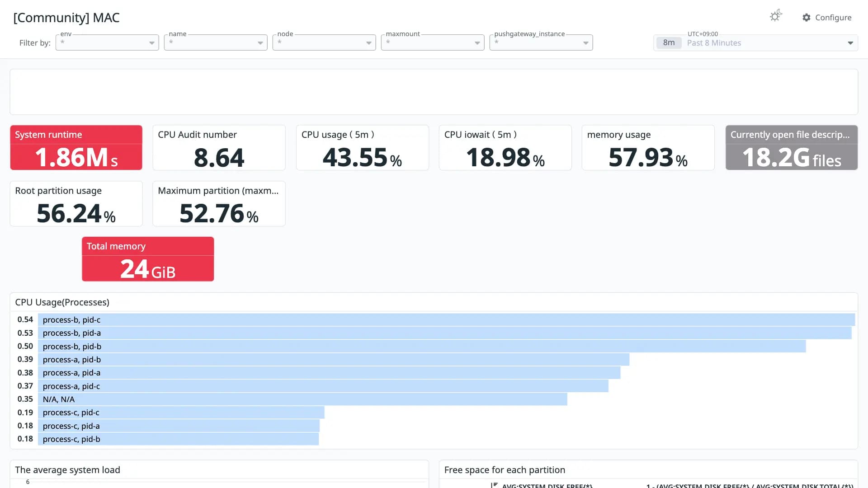Click Free space for each partition title
The image size is (868, 488).
point(505,470)
